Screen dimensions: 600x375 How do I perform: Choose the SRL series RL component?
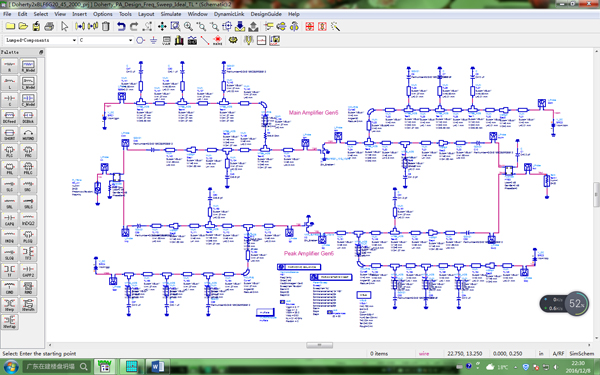pyautogui.click(x=10, y=203)
